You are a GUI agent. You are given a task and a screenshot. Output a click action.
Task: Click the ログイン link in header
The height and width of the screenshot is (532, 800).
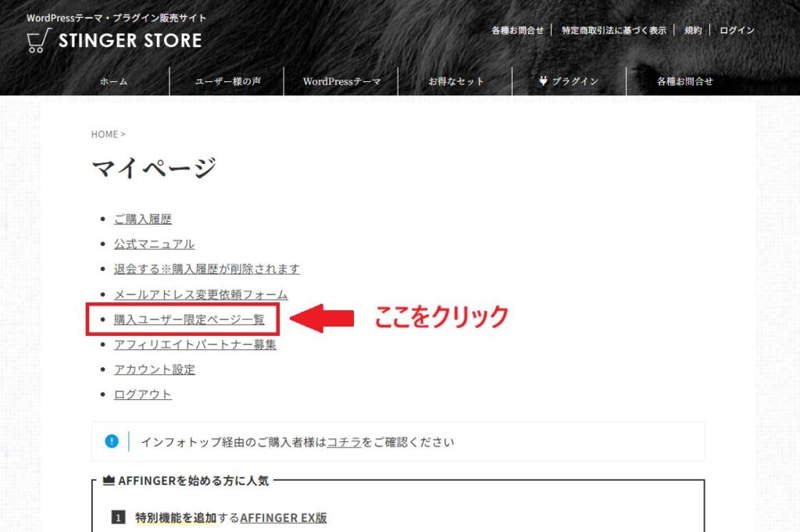(x=737, y=30)
